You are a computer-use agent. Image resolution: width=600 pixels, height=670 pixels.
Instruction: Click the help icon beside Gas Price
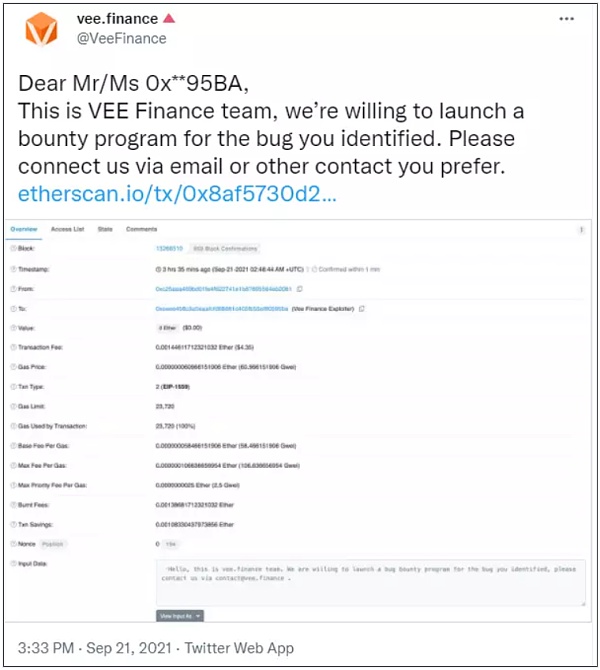(x=13, y=367)
